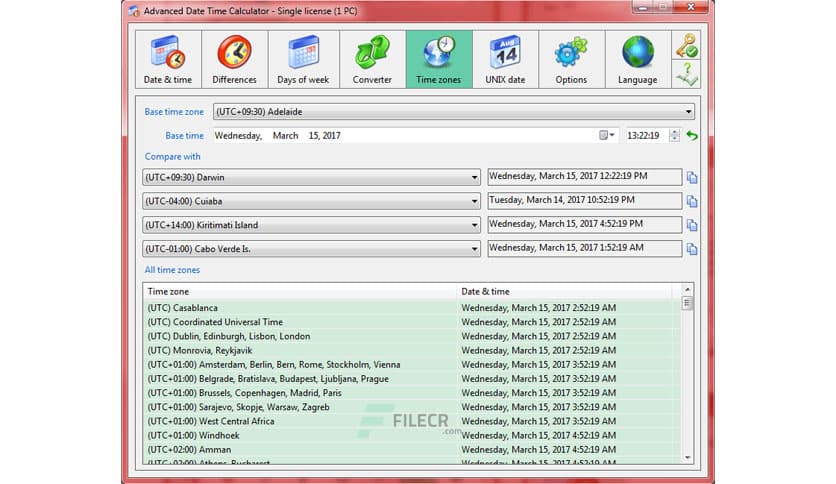
Task: Click the Darwin result date field
Action: (584, 176)
